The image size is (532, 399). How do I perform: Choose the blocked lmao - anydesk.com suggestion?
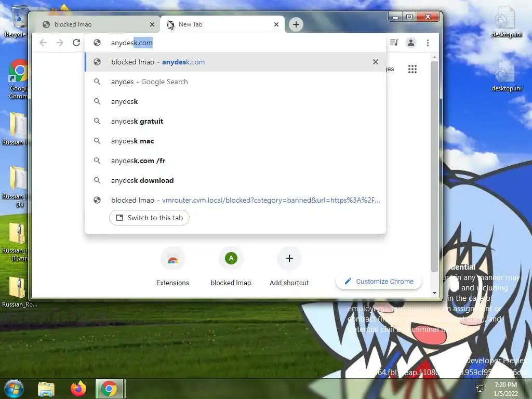tap(235, 62)
